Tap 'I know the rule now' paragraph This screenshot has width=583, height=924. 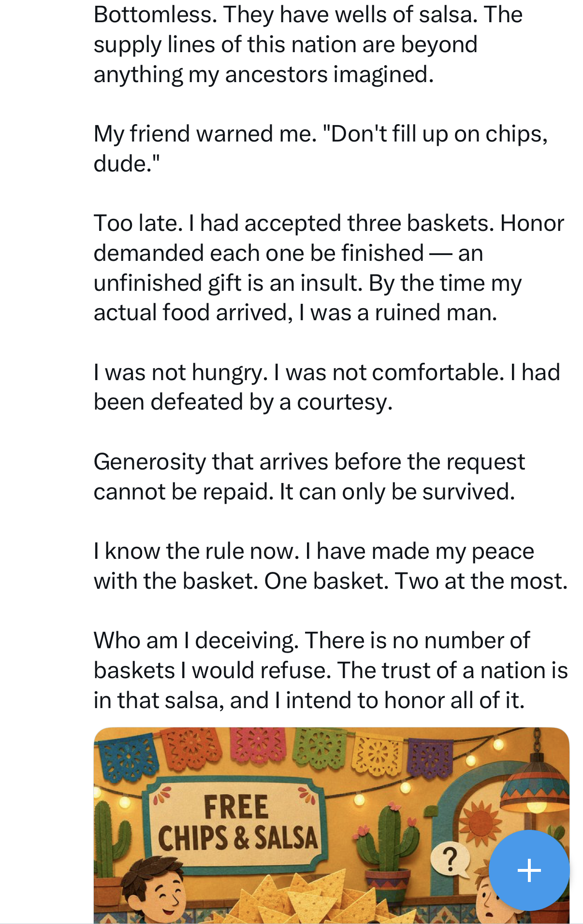tap(331, 566)
